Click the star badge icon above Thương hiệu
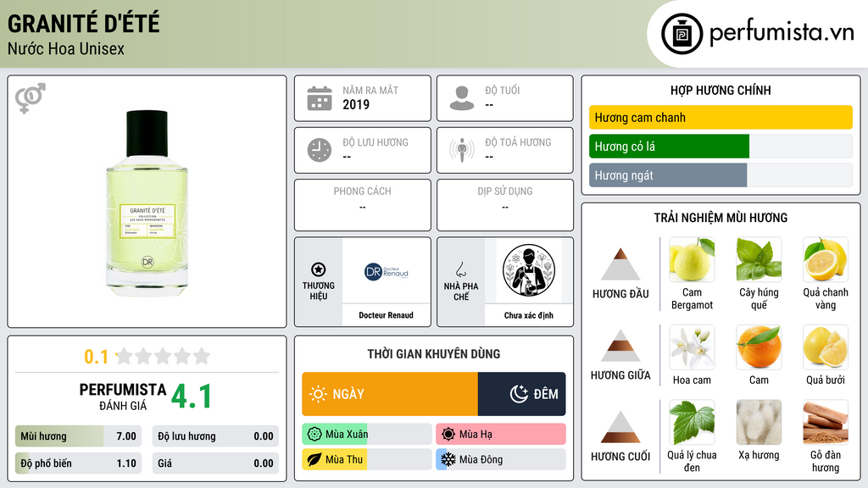The image size is (868, 488). [x=319, y=269]
